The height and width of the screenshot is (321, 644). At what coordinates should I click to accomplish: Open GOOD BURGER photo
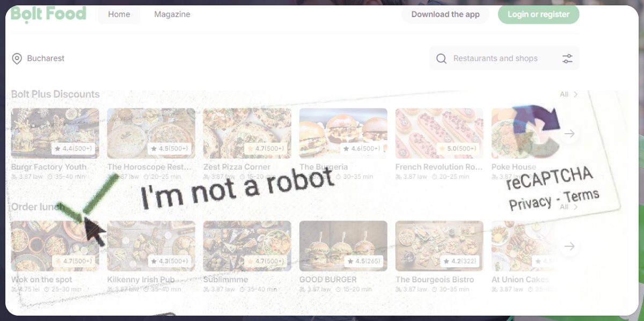click(343, 246)
